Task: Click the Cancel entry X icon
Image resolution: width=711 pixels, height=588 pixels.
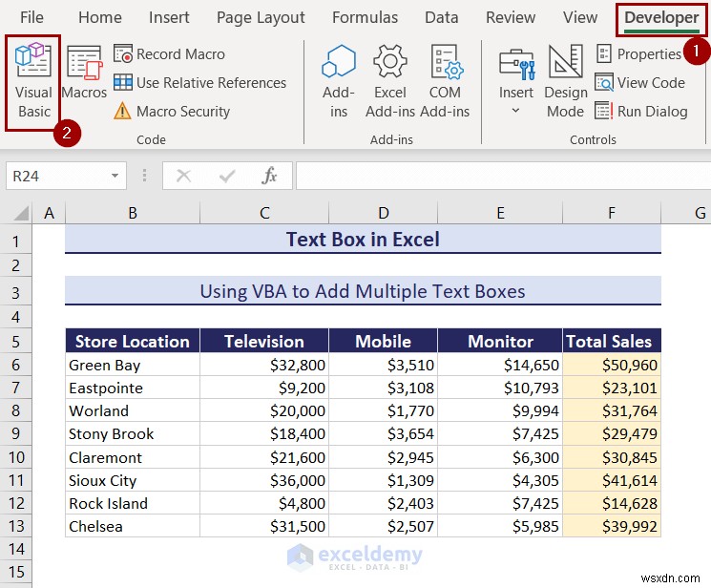Action: click(x=183, y=176)
